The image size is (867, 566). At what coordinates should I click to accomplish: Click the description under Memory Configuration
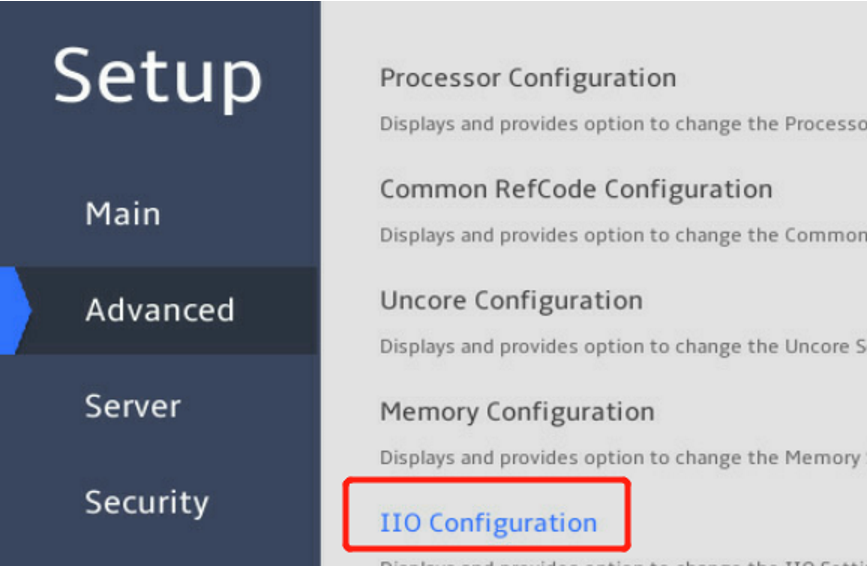[620, 458]
